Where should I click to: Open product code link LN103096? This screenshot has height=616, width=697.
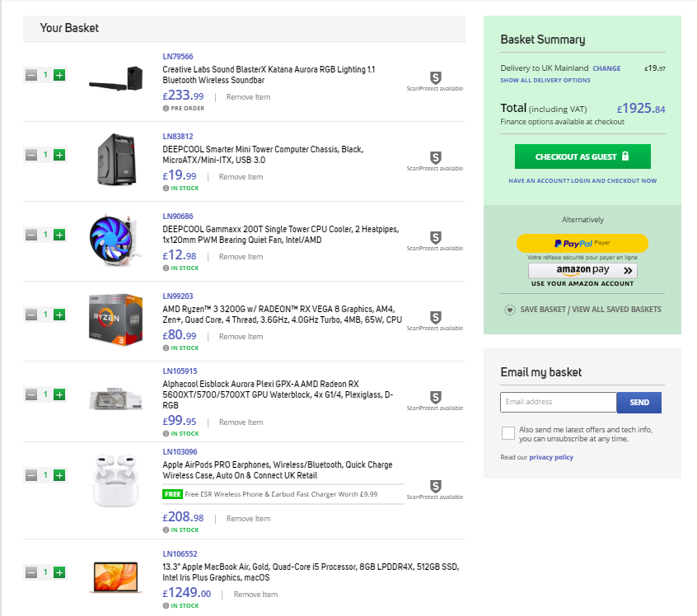click(180, 452)
